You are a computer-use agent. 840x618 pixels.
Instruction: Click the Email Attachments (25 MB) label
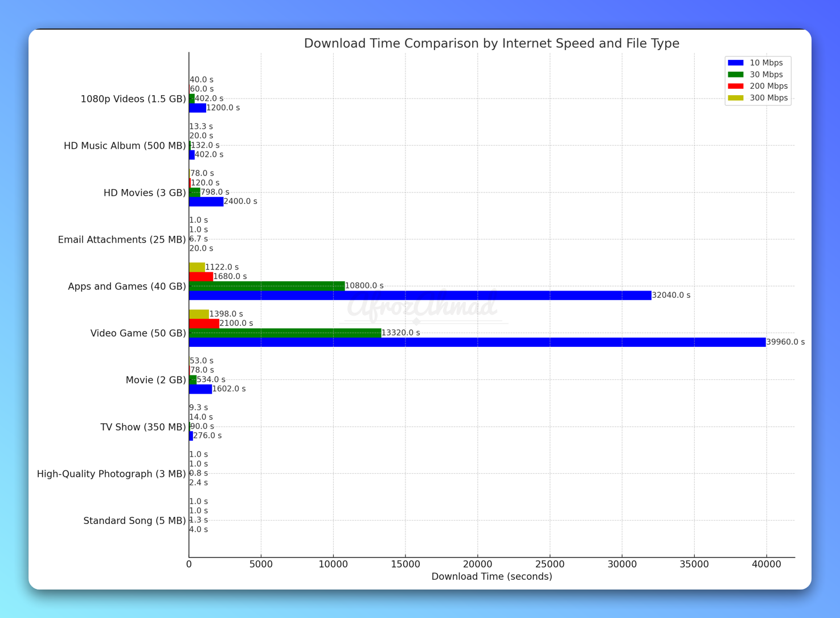coord(122,240)
